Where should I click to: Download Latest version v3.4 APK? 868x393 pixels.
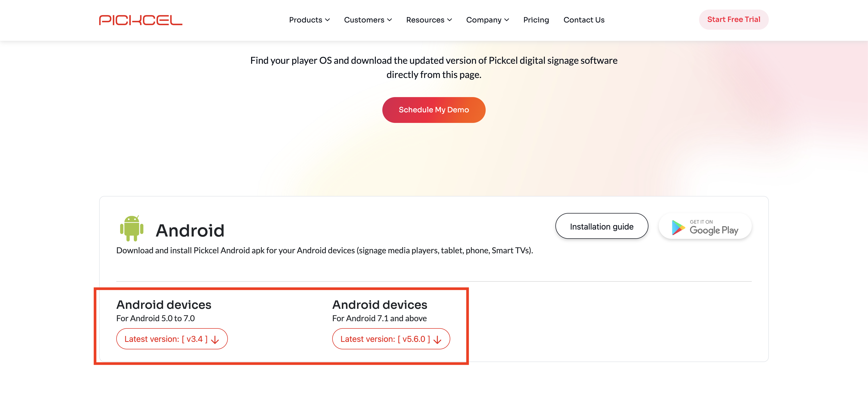coord(166,339)
